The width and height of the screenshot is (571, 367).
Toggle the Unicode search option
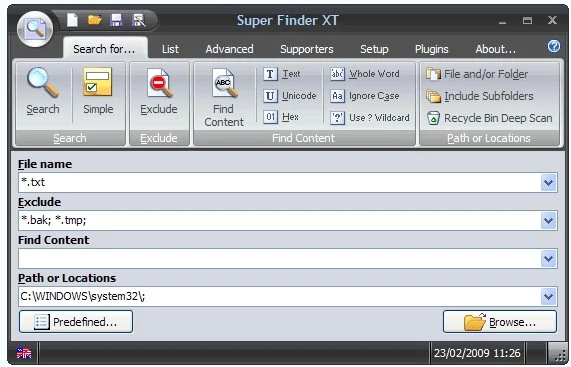point(290,96)
